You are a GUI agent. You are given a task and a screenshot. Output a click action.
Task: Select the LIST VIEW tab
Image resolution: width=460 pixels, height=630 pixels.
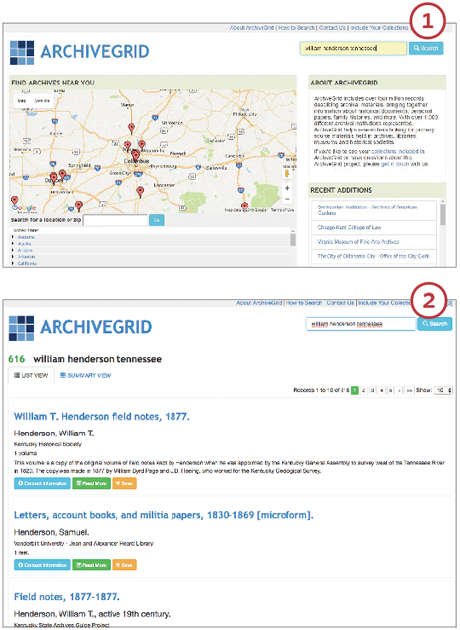[31, 376]
